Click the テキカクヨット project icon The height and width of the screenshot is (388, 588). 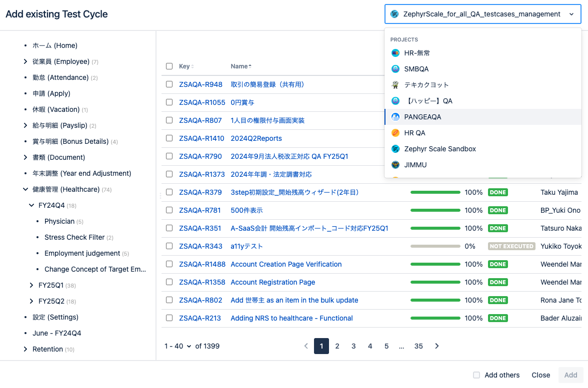tap(395, 85)
